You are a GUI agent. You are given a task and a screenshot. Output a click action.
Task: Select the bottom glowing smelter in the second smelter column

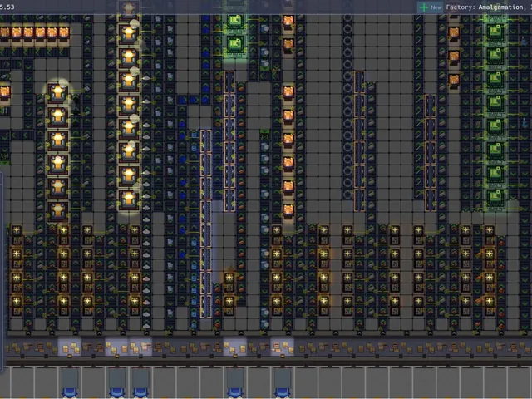pos(129,199)
